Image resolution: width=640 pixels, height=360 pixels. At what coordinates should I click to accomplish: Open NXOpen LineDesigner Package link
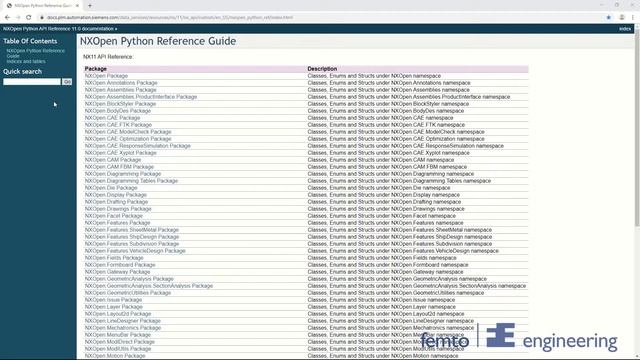tap(122, 321)
